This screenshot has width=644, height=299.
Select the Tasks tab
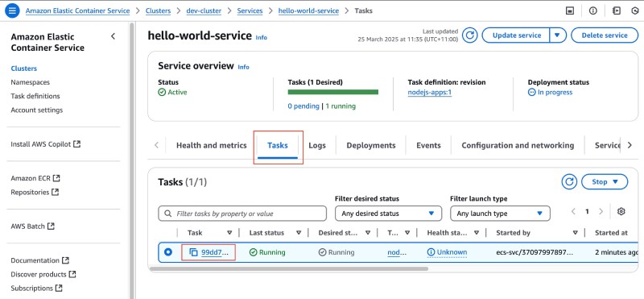point(278,145)
